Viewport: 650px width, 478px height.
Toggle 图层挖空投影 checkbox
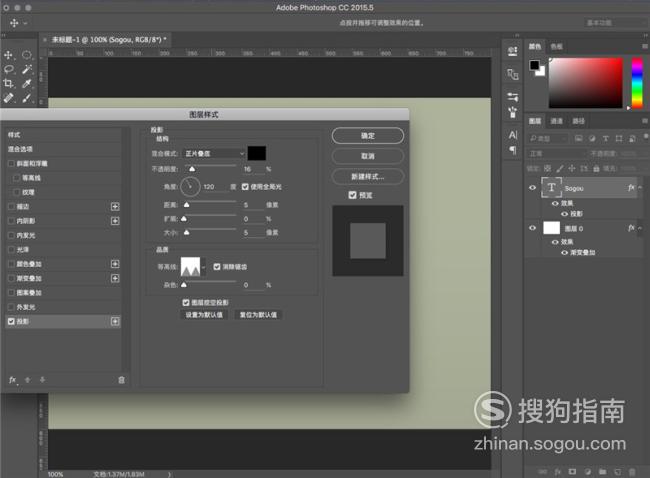[186, 303]
